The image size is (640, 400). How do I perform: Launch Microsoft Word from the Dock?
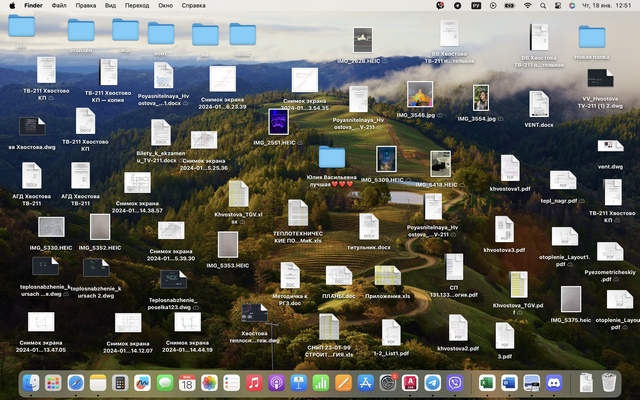point(509,383)
